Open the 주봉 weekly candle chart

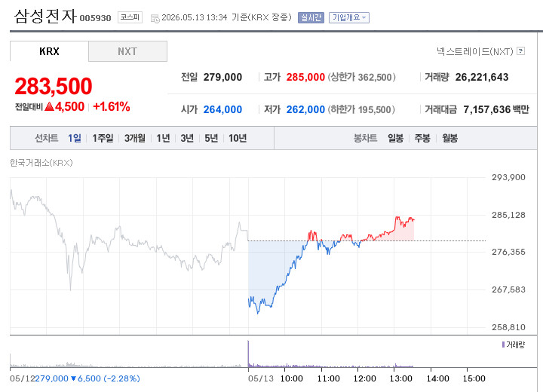click(x=422, y=138)
